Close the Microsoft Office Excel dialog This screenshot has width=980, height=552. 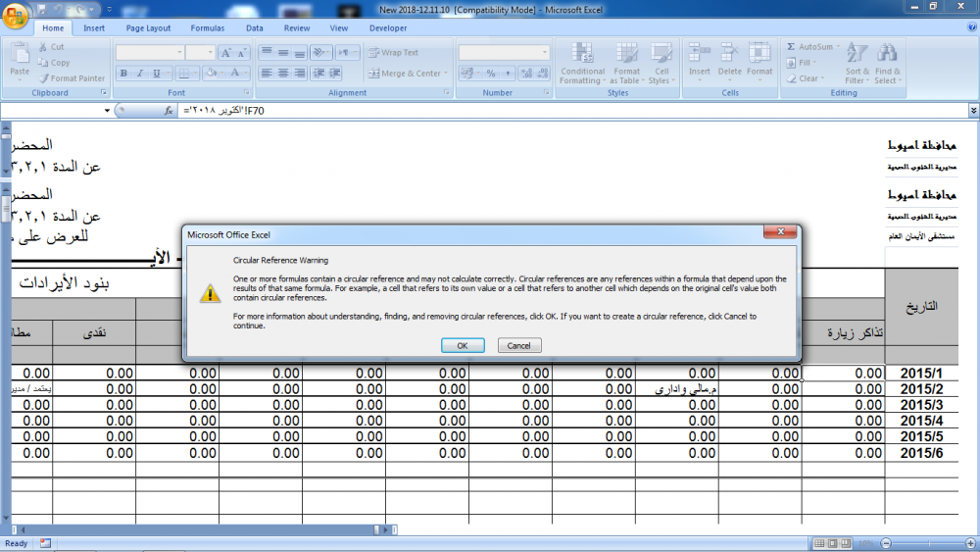[x=780, y=232]
